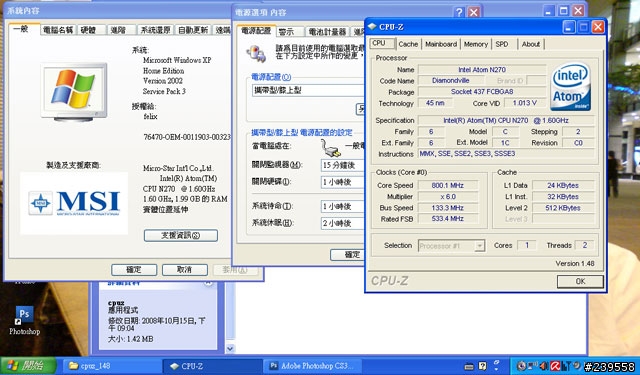Click 取消 button in System Properties
Screen dimensions: 640x375
point(184,270)
